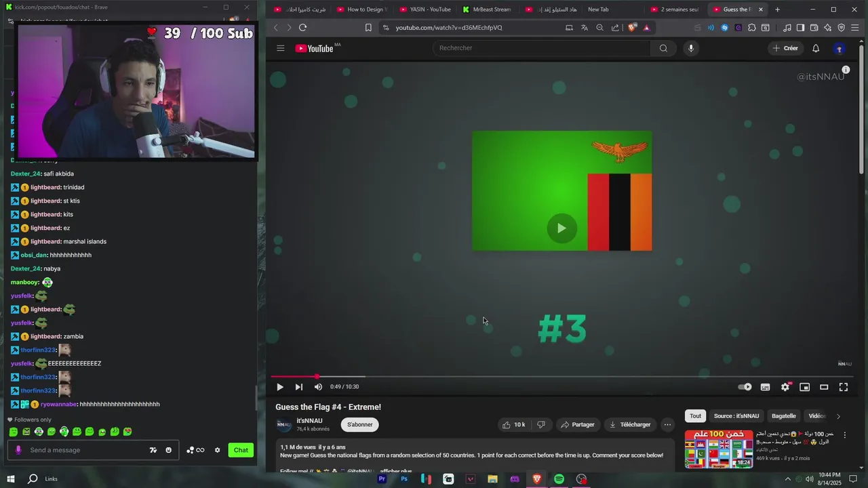Focus the Rechercher search field
868x488 pixels.
click(x=542, y=48)
